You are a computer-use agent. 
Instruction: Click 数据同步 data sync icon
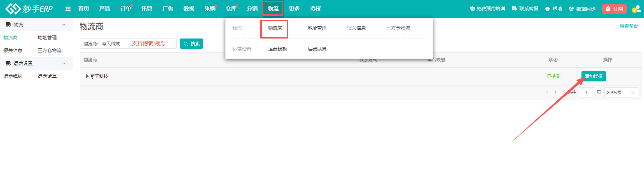[x=582, y=9]
